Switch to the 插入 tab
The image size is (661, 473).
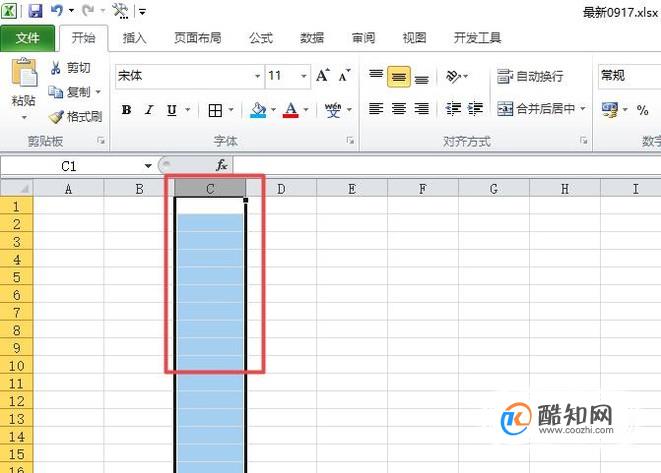click(x=134, y=38)
